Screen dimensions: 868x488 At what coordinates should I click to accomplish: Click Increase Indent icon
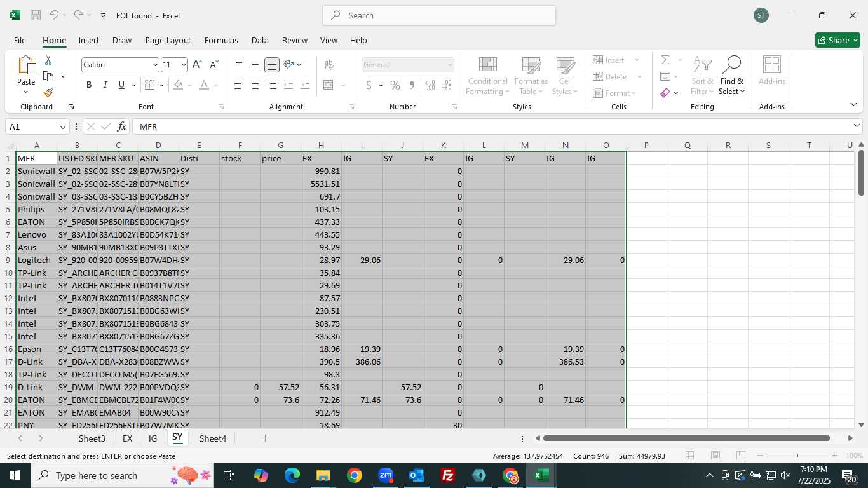[x=305, y=85]
